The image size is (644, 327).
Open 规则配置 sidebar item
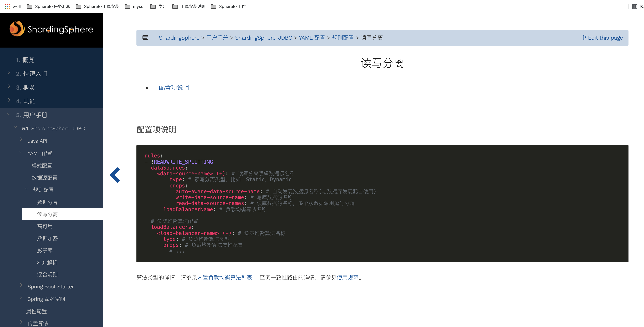coord(43,190)
